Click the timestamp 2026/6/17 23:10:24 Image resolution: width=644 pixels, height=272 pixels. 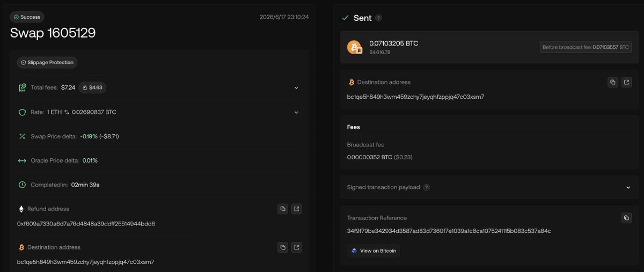284,17
